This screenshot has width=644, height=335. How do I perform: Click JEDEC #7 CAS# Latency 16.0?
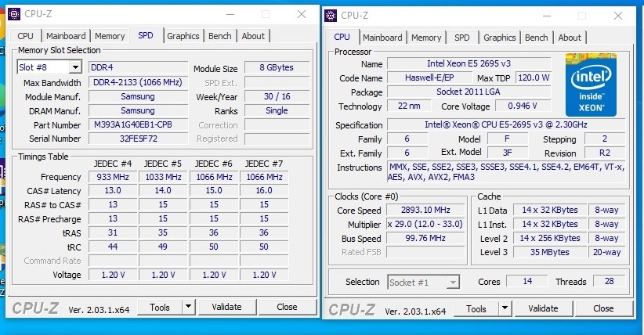pyautogui.click(x=264, y=190)
